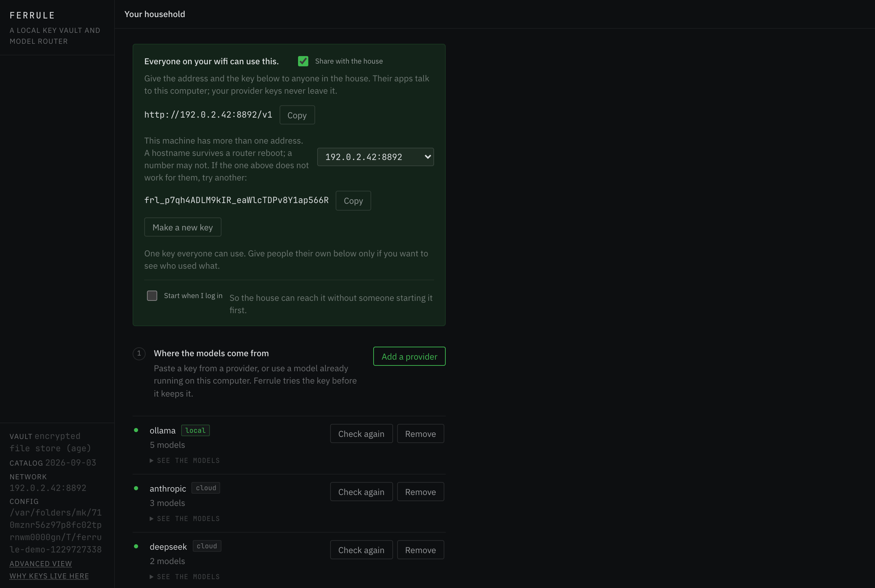Click the sidebar Network 192.0.2.42:8892 value

[x=48, y=488]
